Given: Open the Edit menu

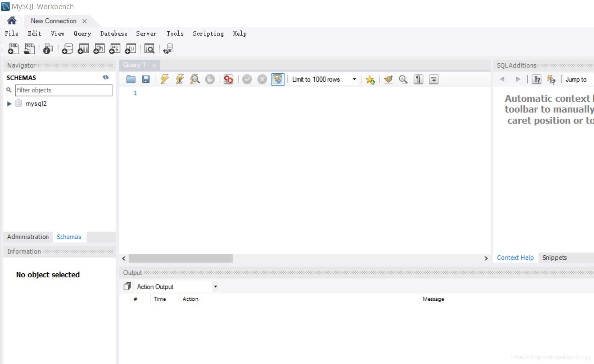Looking at the screenshot, I should click(x=34, y=33).
